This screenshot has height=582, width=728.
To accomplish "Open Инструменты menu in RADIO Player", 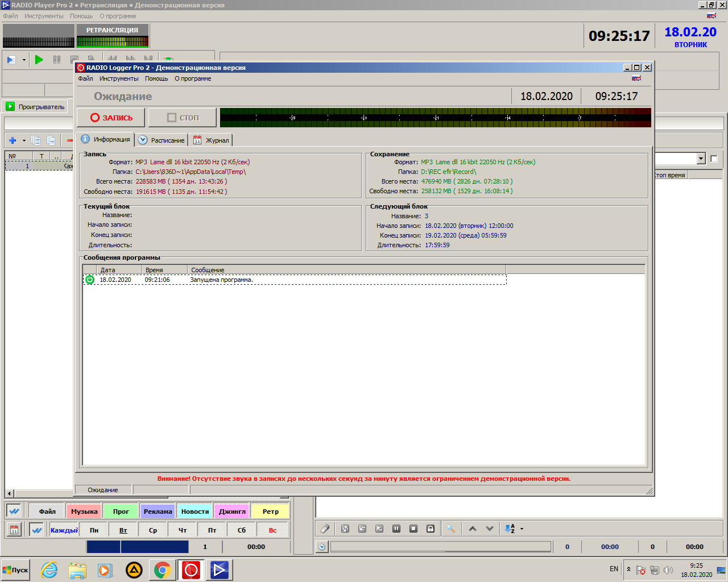I will (44, 16).
